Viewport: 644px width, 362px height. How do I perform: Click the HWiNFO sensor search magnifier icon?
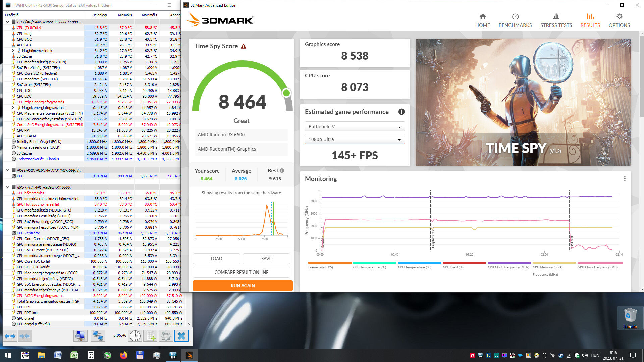[80, 336]
